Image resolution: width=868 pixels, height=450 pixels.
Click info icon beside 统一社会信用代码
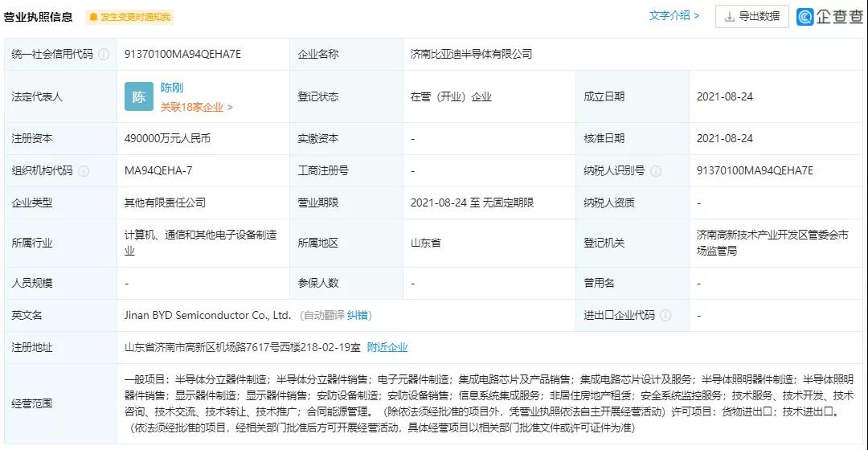pyautogui.click(x=104, y=55)
